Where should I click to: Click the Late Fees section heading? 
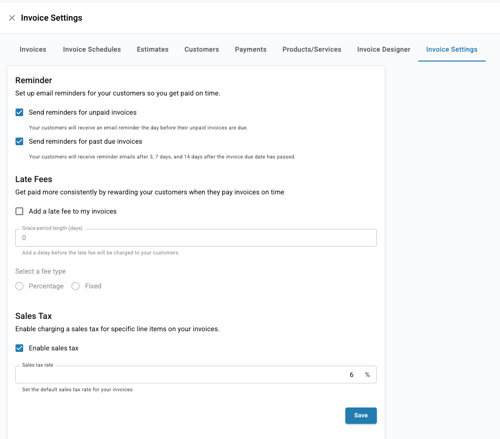[x=34, y=179]
